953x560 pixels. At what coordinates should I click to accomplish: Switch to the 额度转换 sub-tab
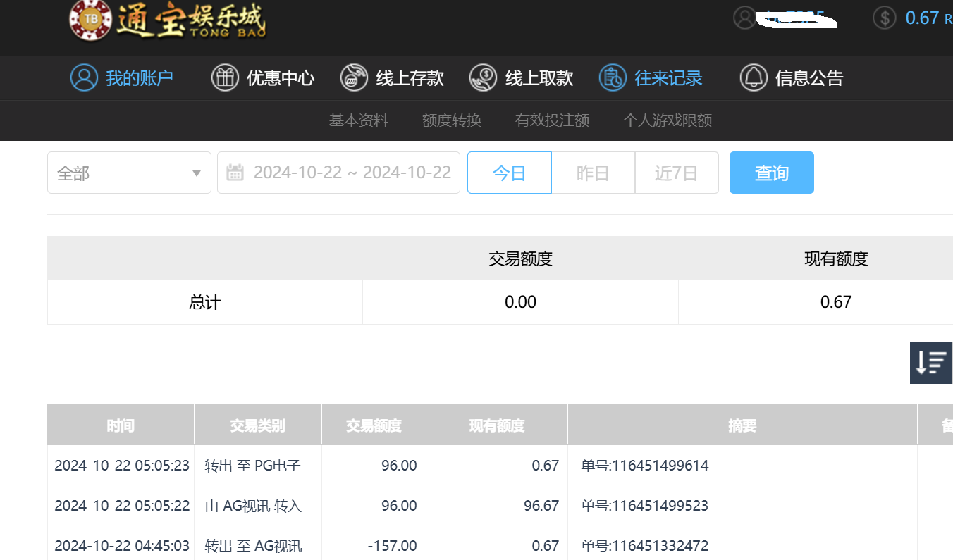(x=451, y=120)
